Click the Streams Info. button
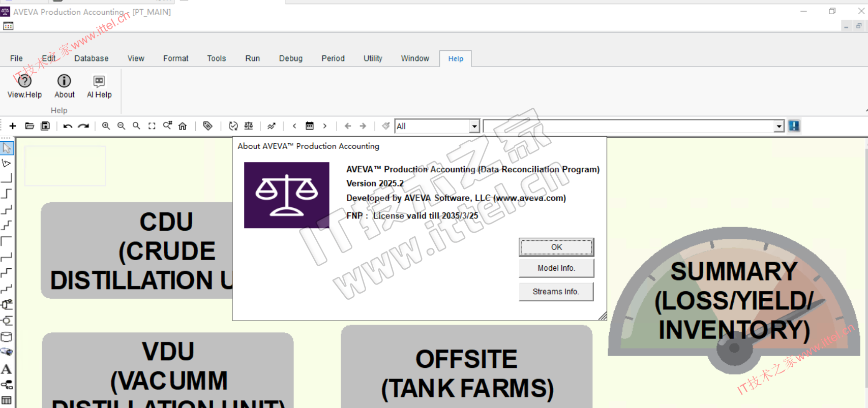 point(556,292)
